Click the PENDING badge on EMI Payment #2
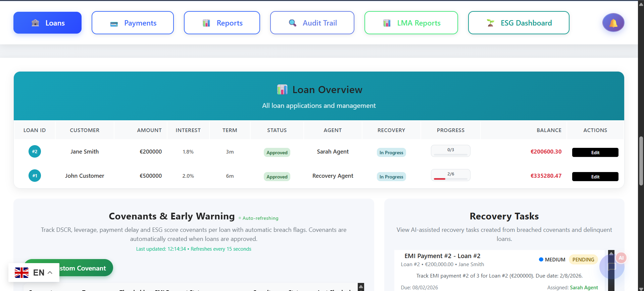Image resolution: width=644 pixels, height=291 pixels. [x=583, y=259]
